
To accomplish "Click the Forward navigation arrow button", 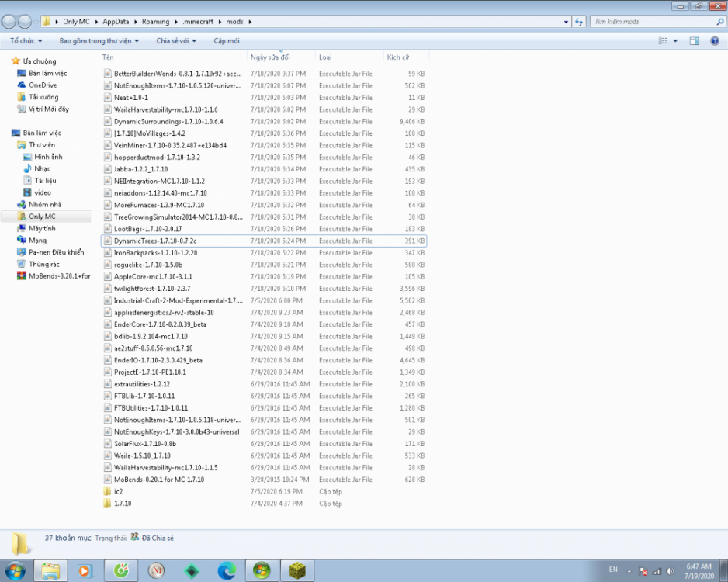I will [24, 22].
